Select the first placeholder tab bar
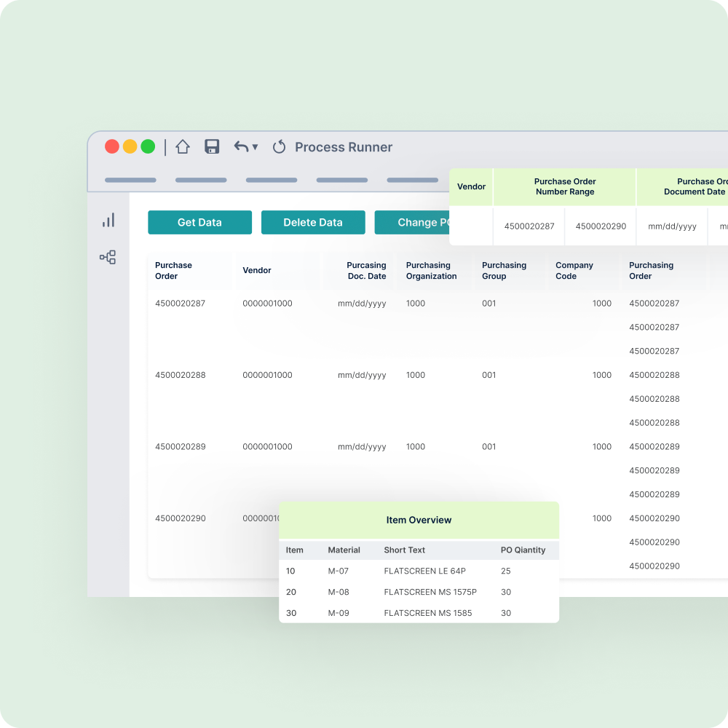This screenshot has height=728, width=728. tap(130, 180)
